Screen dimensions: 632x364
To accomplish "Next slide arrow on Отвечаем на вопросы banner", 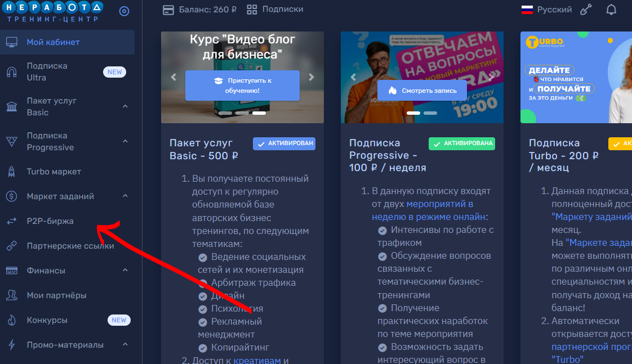I will [491, 77].
